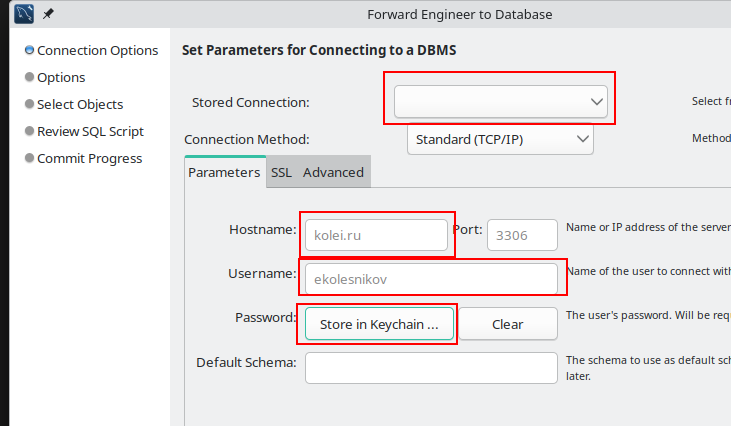Switch to the SSL tab
This screenshot has height=426, width=731.
coord(281,172)
